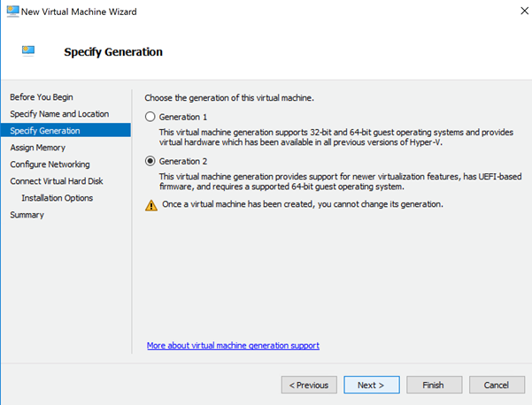This screenshot has height=405, width=532.
Task: Click the yellow warning triangle icon
Action: (x=151, y=205)
